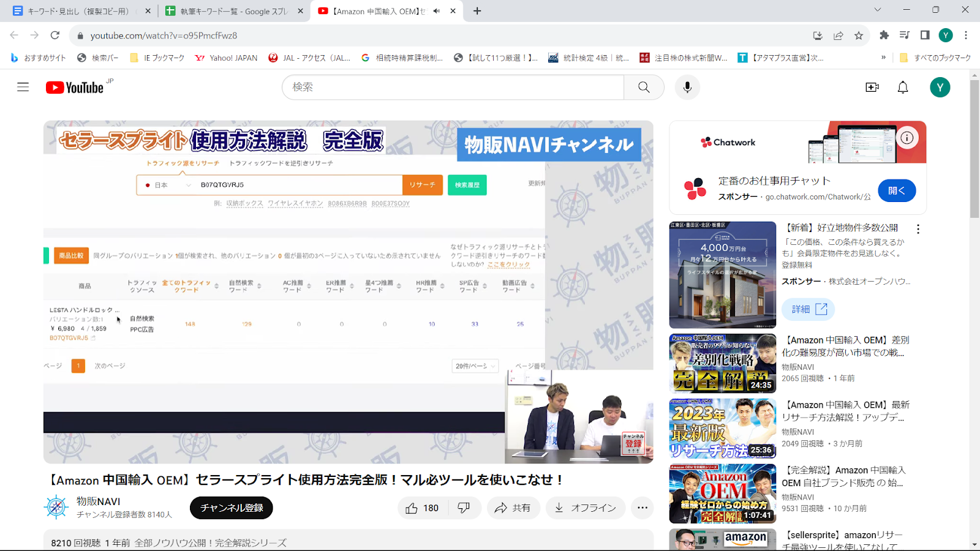Click the オフライン download button
This screenshot has width=980, height=551.
pyautogui.click(x=586, y=508)
